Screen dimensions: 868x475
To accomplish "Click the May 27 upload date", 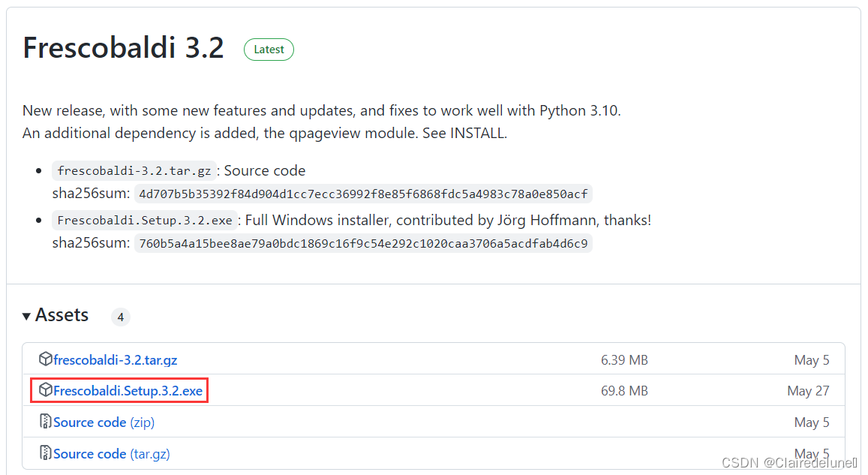I will [809, 390].
